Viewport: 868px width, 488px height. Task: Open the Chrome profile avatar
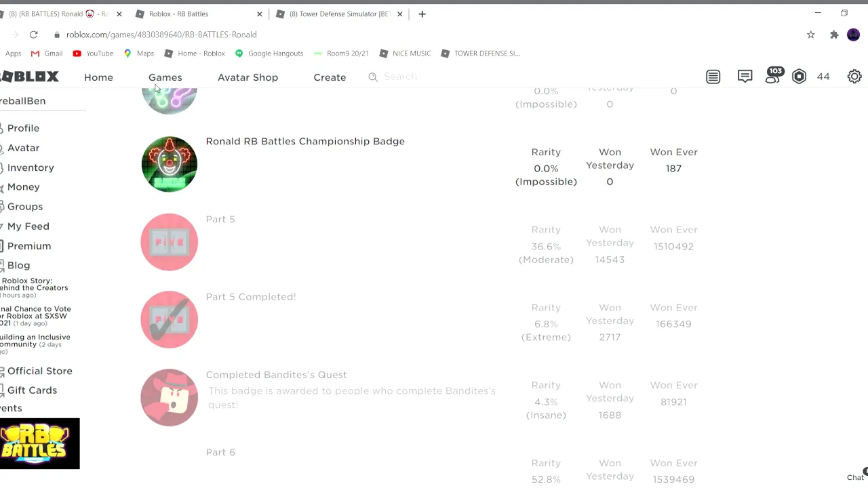[x=854, y=35]
